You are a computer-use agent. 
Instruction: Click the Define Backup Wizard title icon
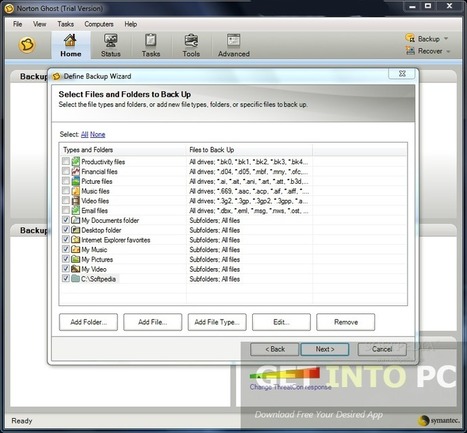tap(57, 76)
